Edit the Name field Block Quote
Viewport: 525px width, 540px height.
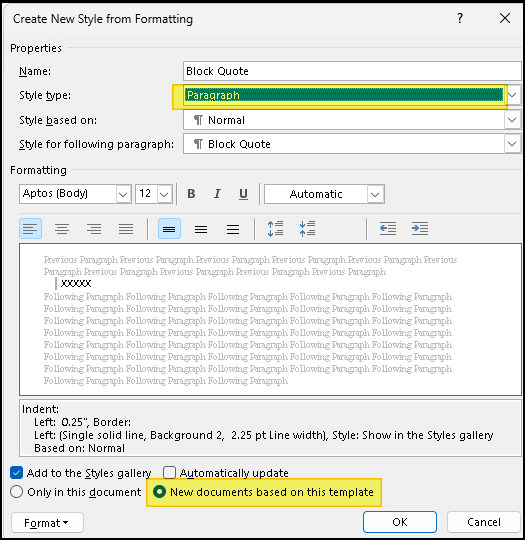352,71
